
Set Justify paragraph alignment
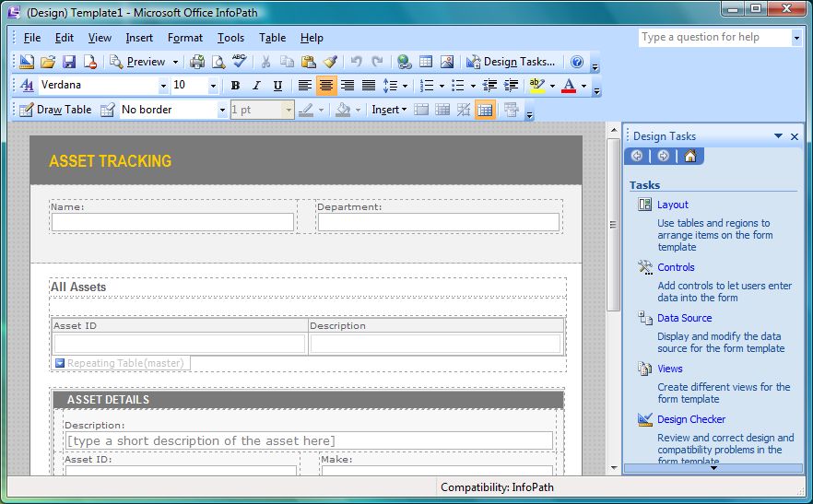point(369,85)
